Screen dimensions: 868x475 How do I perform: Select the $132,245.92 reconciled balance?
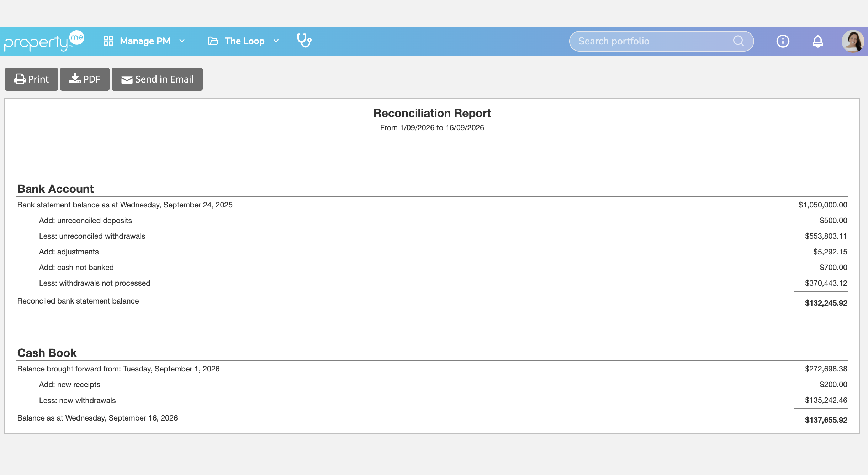tap(826, 303)
